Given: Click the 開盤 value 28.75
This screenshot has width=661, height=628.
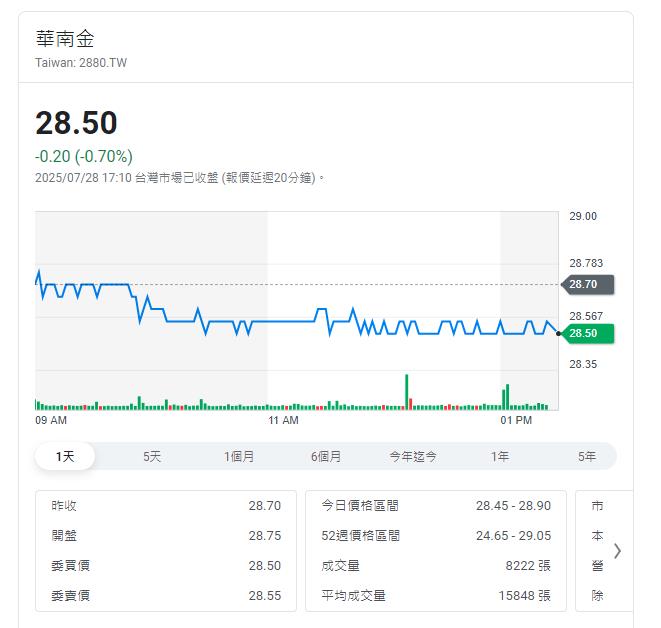Looking at the screenshot, I should 265,536.
